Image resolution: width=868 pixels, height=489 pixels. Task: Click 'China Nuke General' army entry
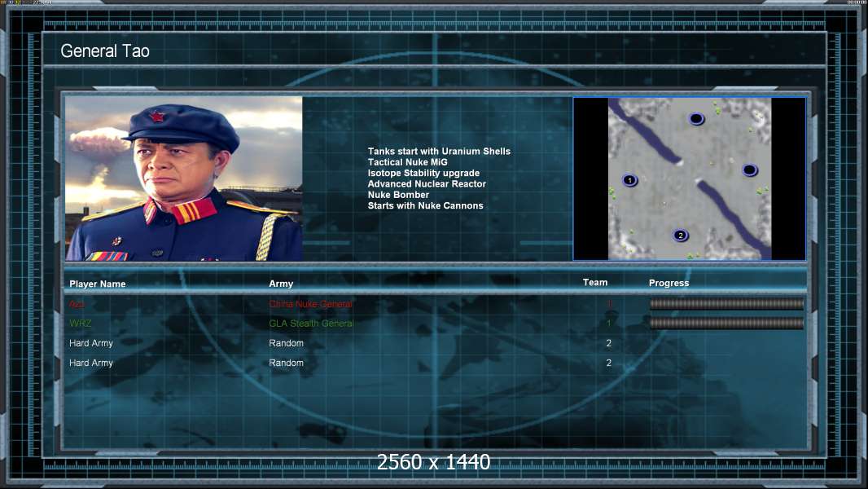click(x=310, y=304)
